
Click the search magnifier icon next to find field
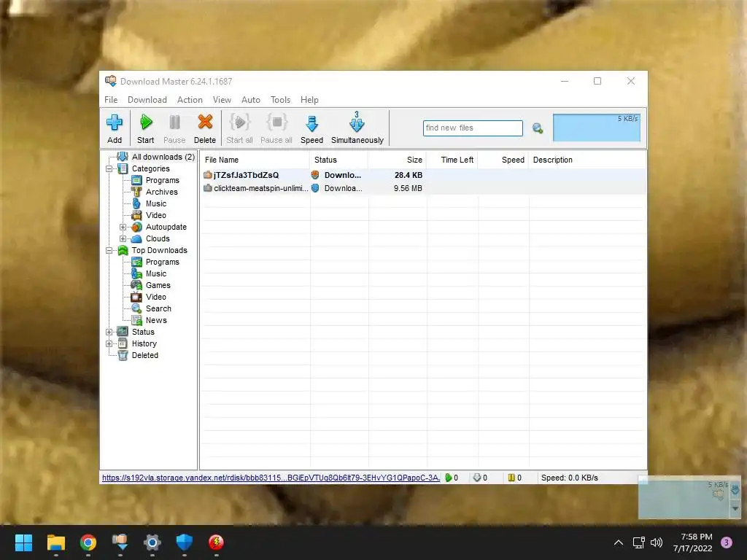[538, 128]
